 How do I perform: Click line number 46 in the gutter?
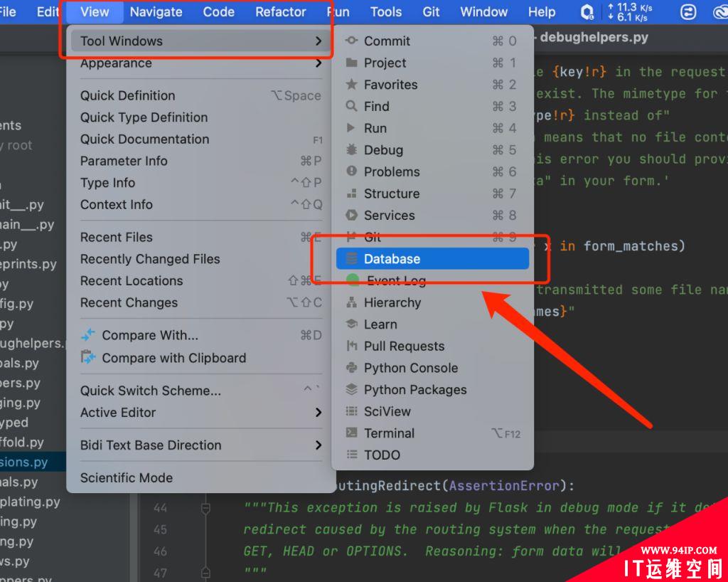click(x=160, y=551)
